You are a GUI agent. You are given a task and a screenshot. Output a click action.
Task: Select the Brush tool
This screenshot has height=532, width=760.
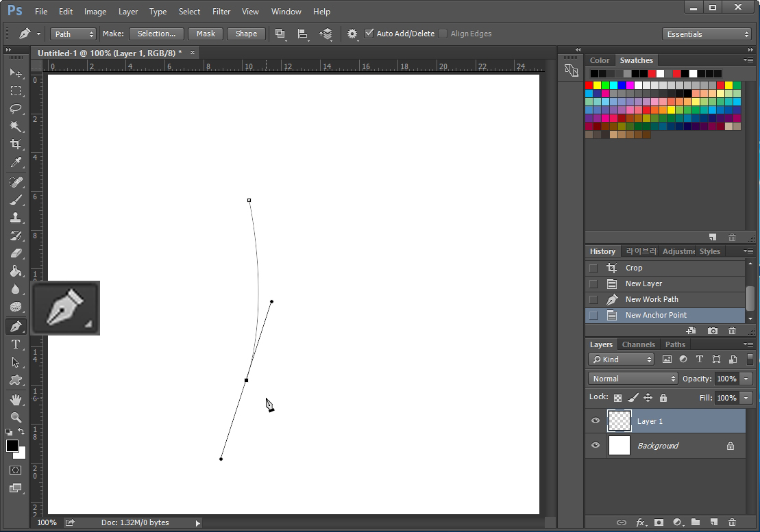tap(16, 200)
